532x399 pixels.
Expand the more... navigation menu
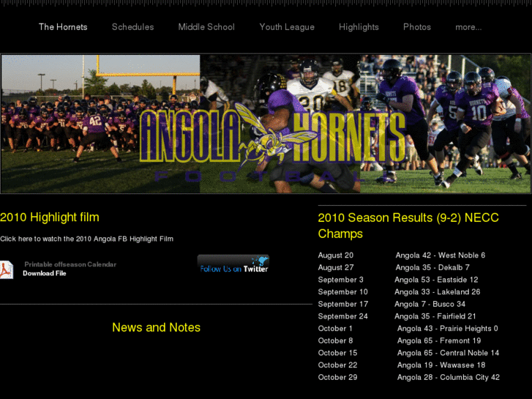point(468,27)
